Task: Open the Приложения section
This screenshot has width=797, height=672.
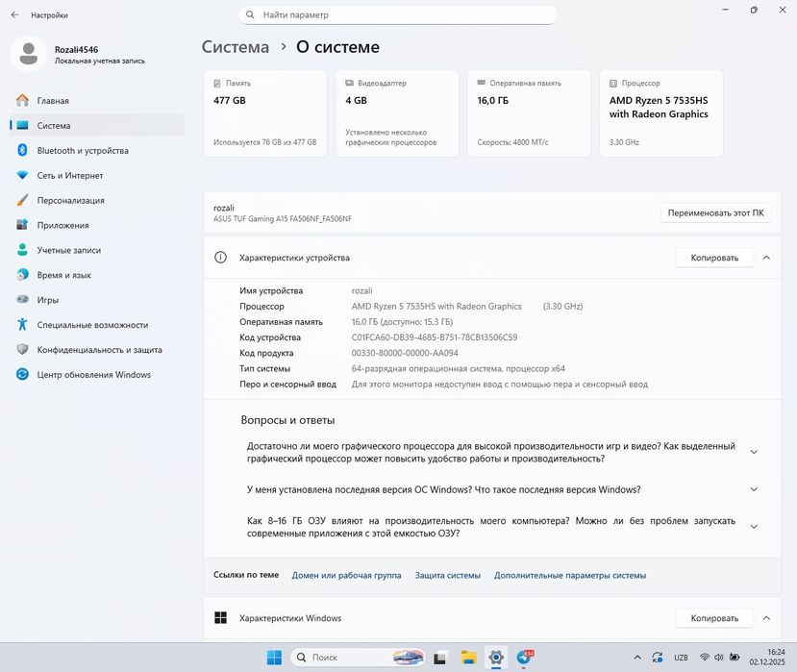Action: (96, 225)
